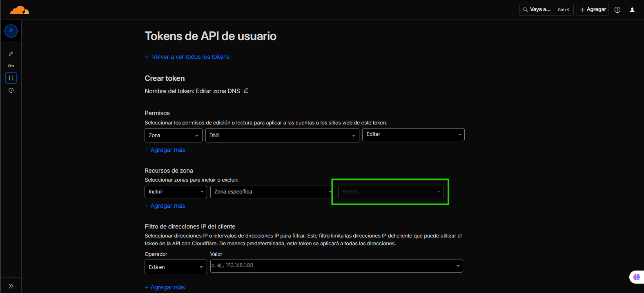Expand the sidebar with the double chevron
The image size is (644, 293).
coord(11,286)
